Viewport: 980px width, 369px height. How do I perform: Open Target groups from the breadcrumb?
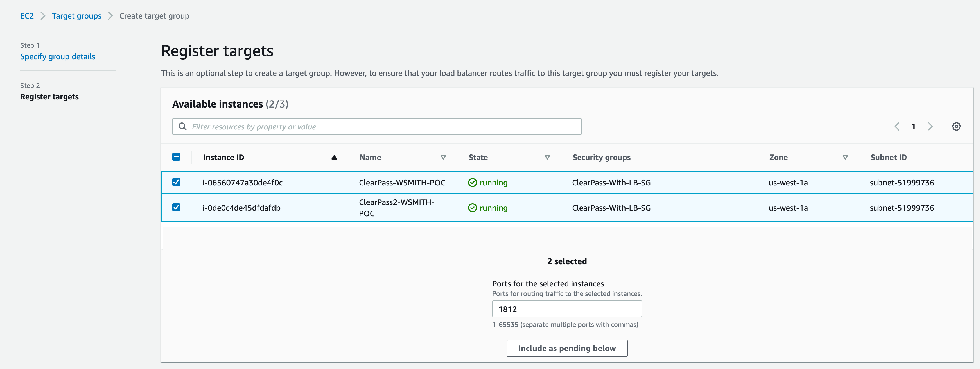[76, 15]
